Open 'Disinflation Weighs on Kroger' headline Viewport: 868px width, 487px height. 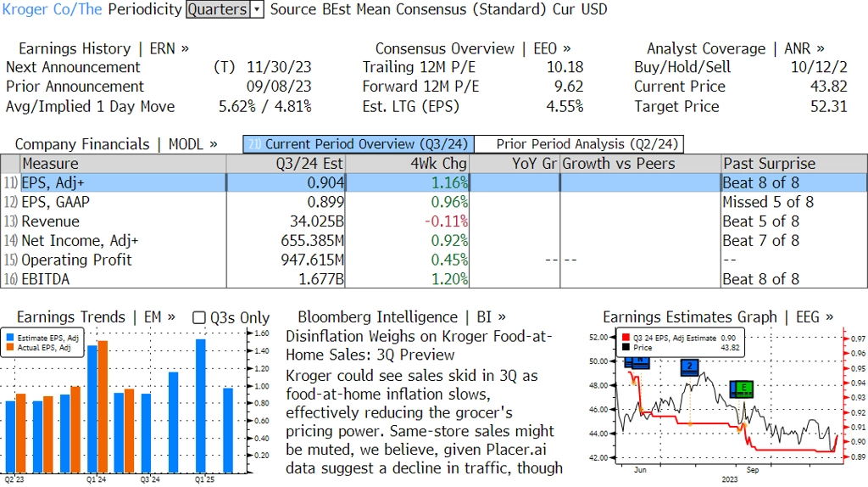pos(419,345)
